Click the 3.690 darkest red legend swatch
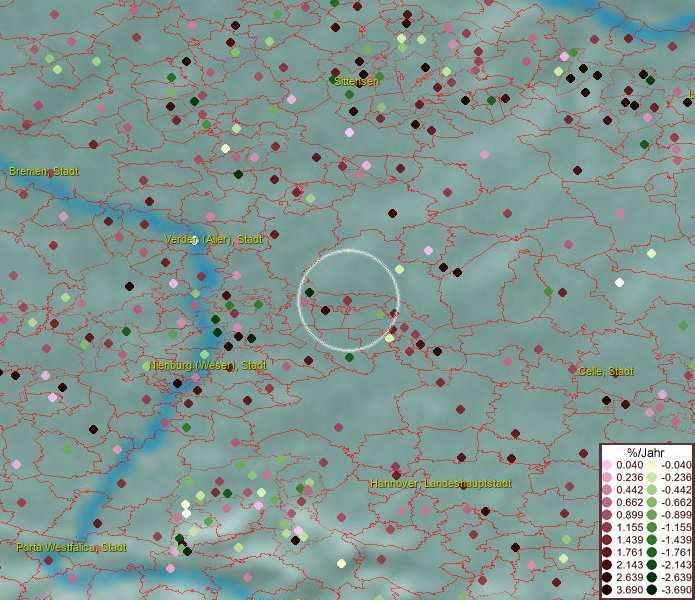The height and width of the screenshot is (600, 695). tap(607, 590)
